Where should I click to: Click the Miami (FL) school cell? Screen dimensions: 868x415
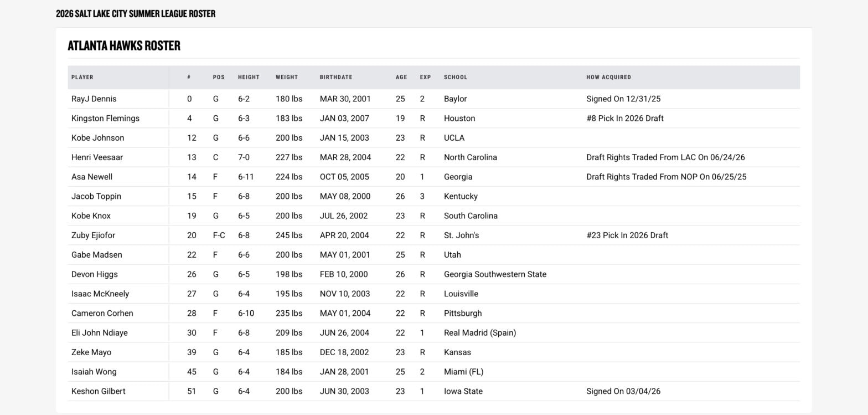[x=463, y=372]
